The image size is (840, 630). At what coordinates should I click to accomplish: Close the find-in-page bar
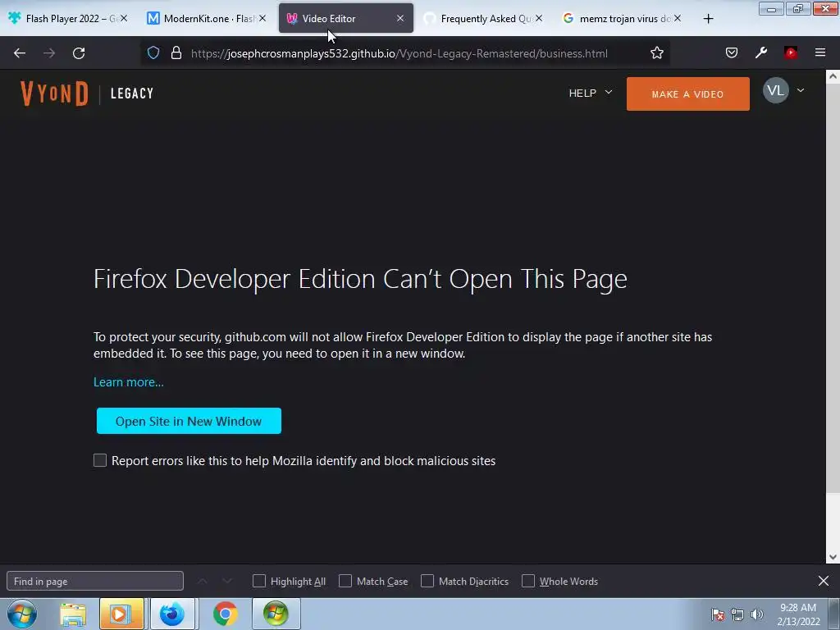pos(824,581)
